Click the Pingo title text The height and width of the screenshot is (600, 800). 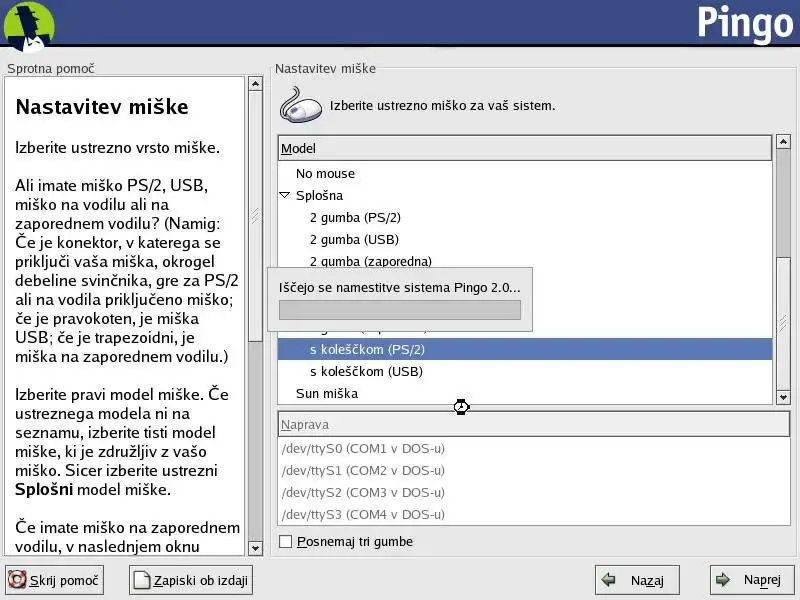[745, 23]
